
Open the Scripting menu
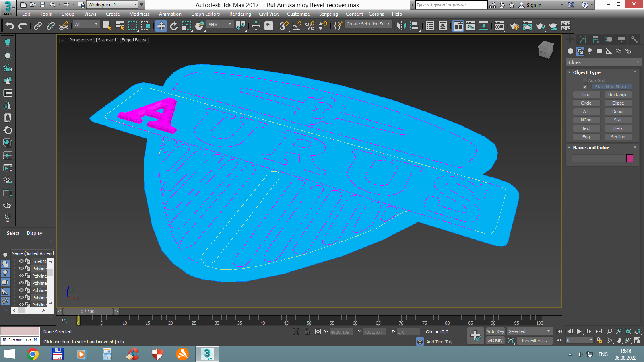(x=328, y=14)
